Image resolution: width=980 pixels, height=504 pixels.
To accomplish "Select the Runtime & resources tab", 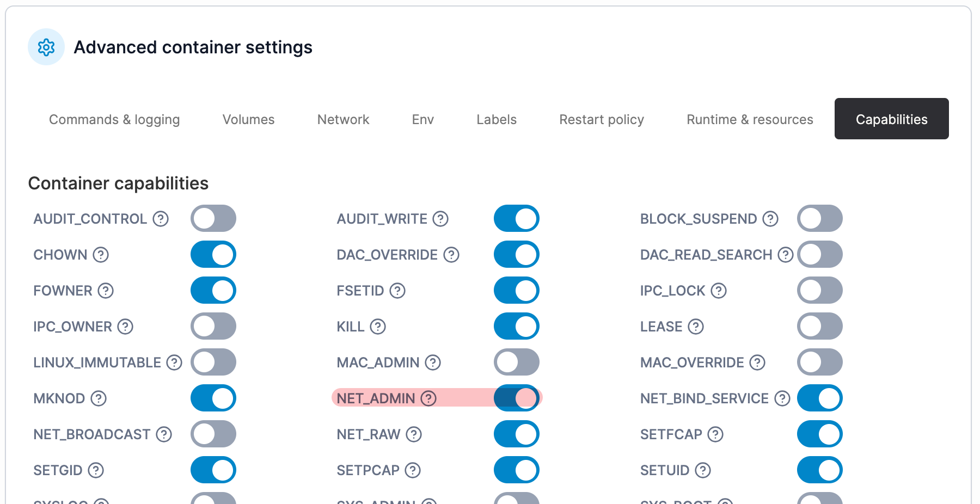I will (x=749, y=119).
